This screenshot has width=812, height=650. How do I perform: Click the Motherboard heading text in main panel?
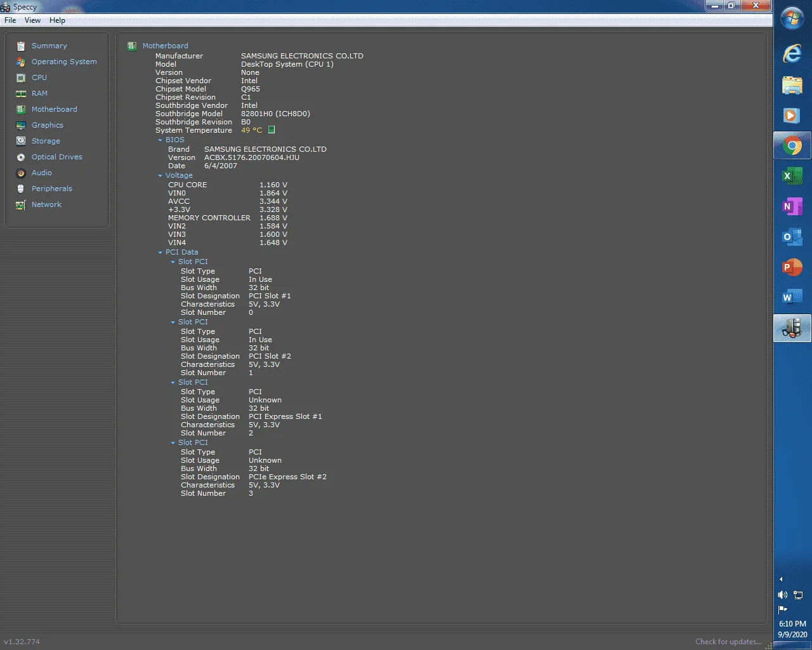[165, 46]
